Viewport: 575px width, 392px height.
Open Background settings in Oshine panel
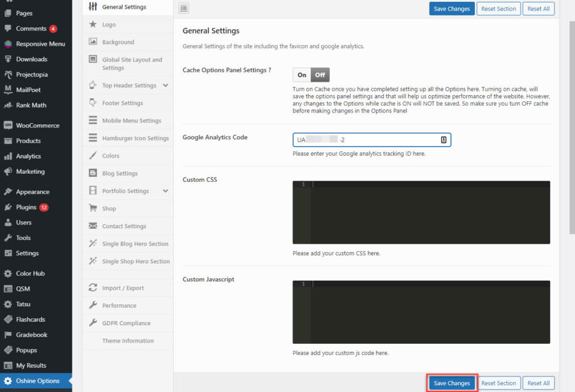(x=119, y=42)
